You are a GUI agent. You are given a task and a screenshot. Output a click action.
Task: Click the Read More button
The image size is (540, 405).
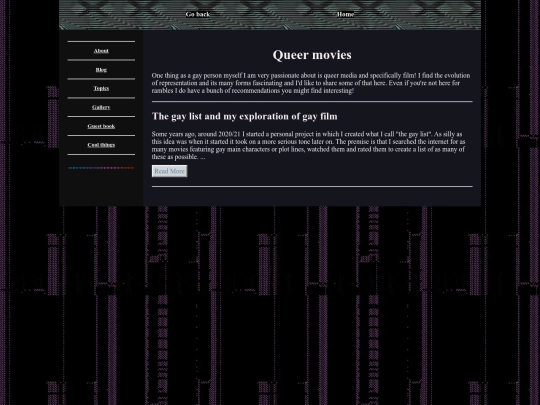169,171
